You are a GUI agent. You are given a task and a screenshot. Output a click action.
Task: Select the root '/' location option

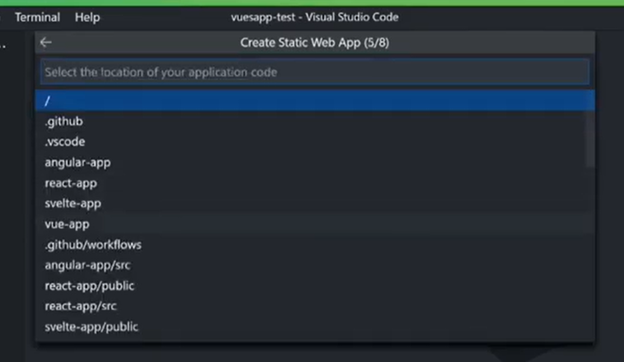pos(315,101)
